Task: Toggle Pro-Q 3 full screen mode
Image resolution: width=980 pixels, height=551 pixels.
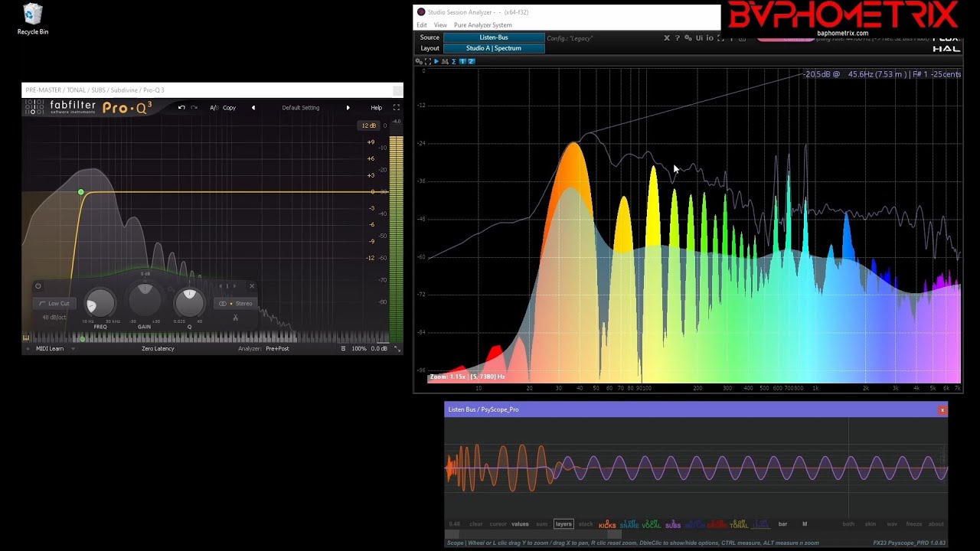Action: [x=396, y=108]
